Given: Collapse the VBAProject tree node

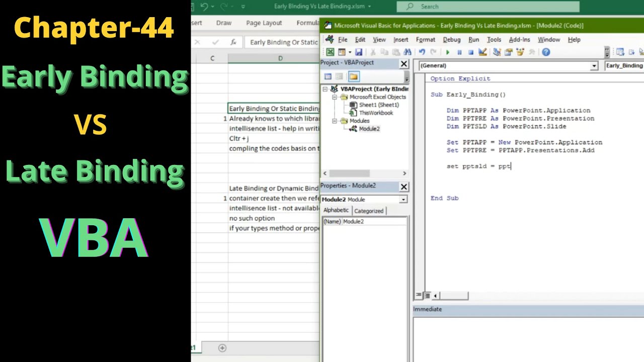Looking at the screenshot, I should (326, 89).
